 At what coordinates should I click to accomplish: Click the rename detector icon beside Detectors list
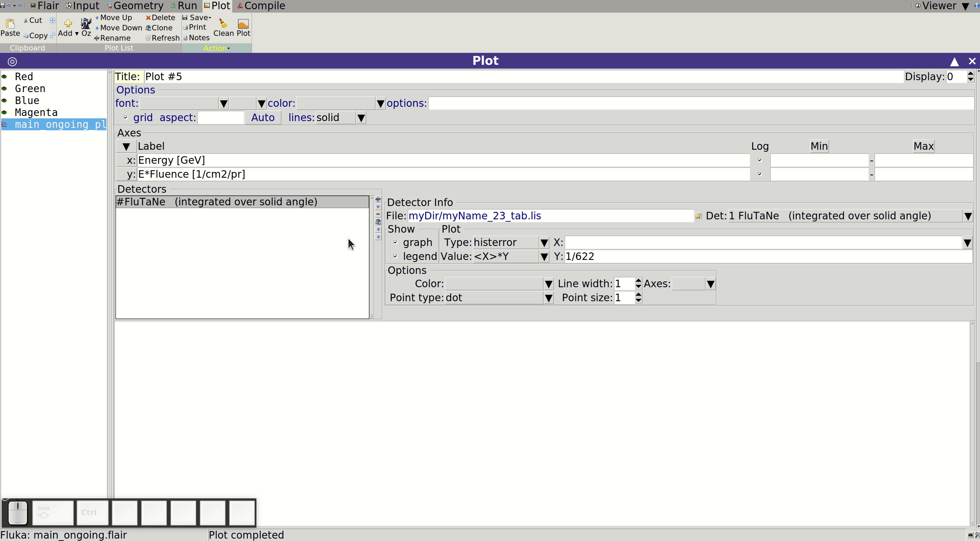pyautogui.click(x=378, y=199)
